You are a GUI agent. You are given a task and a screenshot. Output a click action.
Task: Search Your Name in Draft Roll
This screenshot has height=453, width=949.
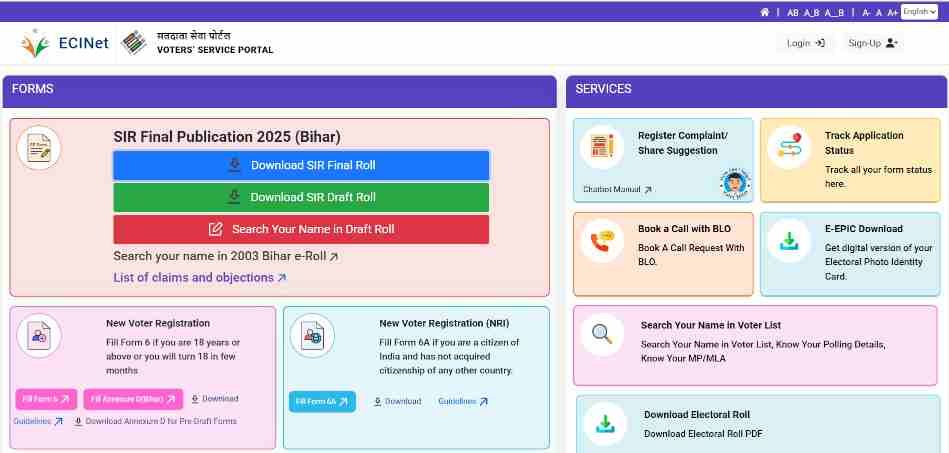pyautogui.click(x=301, y=229)
